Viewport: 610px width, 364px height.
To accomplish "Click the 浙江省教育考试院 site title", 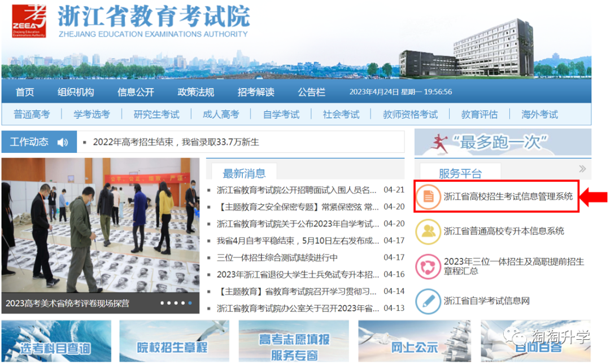I will click(x=154, y=16).
